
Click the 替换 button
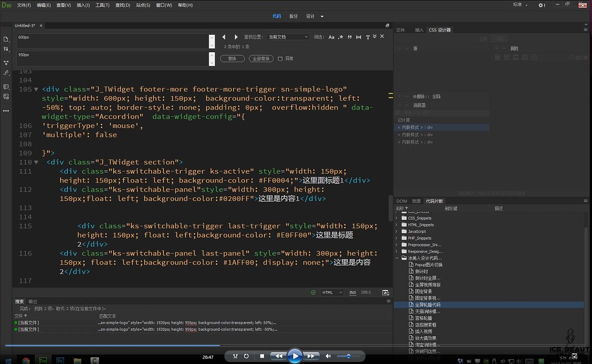[232, 59]
